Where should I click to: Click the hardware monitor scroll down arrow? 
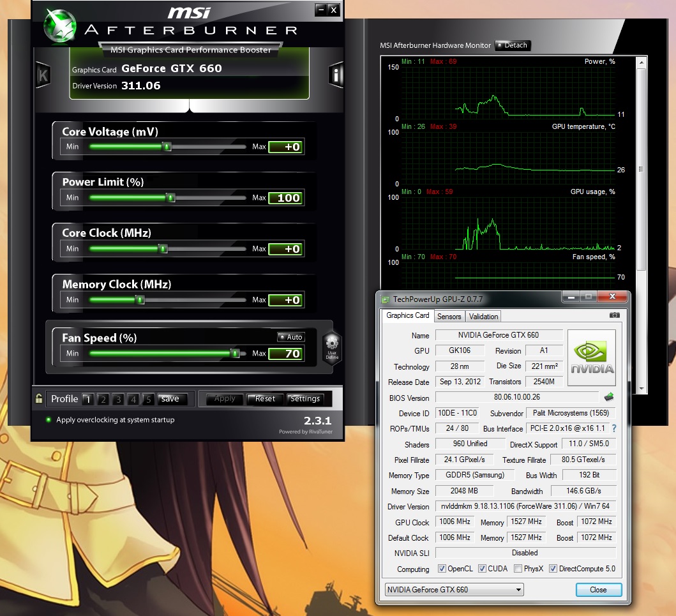pyautogui.click(x=642, y=389)
